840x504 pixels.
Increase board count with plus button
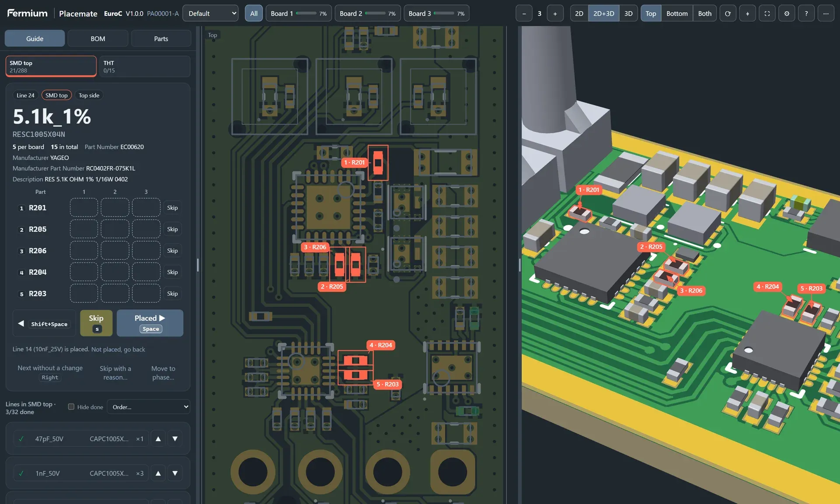555,14
